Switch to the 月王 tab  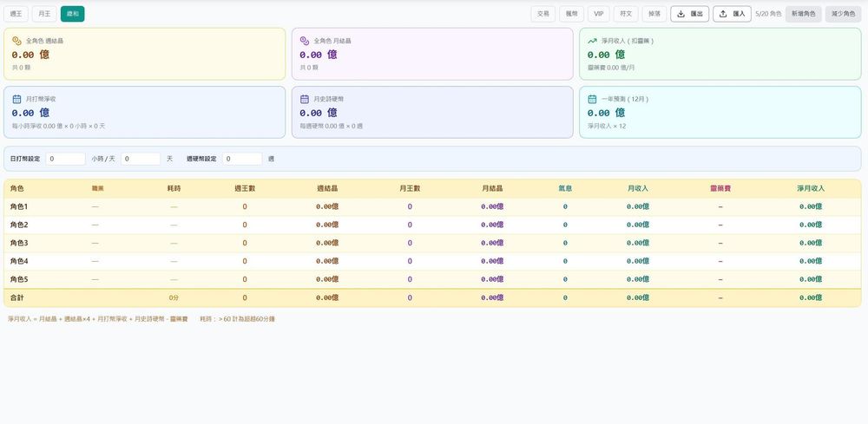tap(44, 14)
